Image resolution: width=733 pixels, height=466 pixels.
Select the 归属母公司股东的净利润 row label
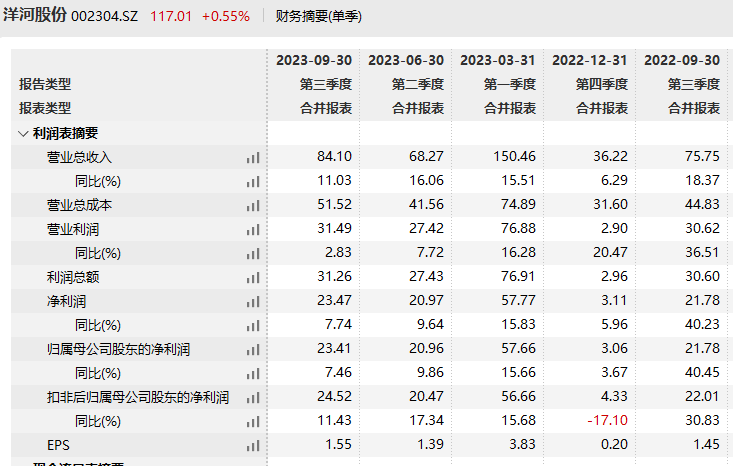(118, 349)
